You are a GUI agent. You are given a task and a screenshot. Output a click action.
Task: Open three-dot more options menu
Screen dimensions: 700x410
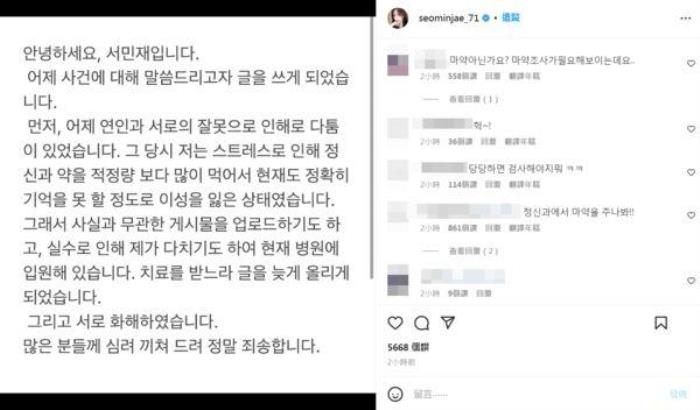[686, 18]
